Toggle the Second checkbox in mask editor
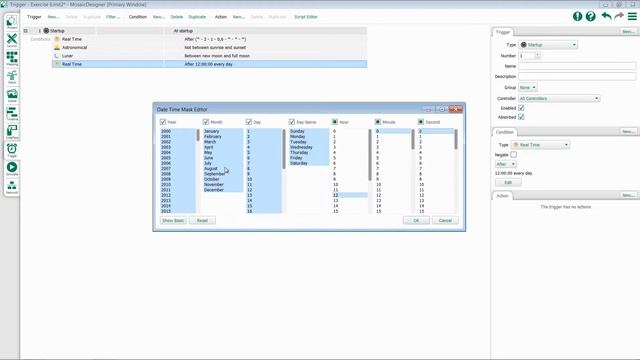This screenshot has height=360, width=640. [421, 122]
